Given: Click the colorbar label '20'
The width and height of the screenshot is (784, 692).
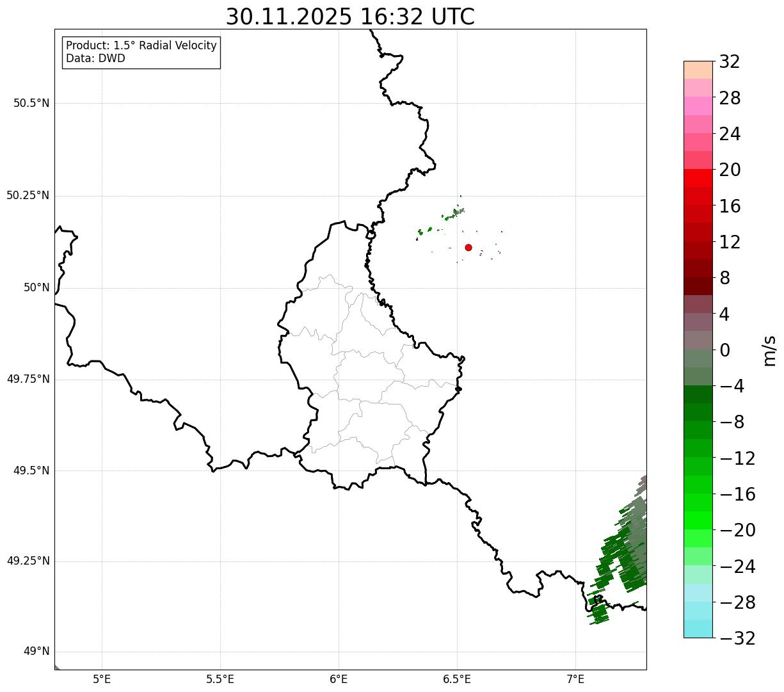Looking at the screenshot, I should click(730, 170).
